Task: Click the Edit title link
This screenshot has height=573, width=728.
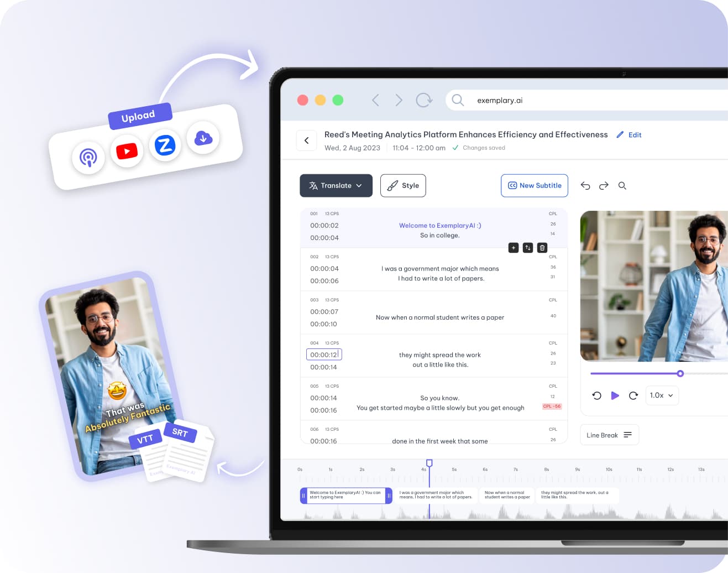Action: pos(629,135)
